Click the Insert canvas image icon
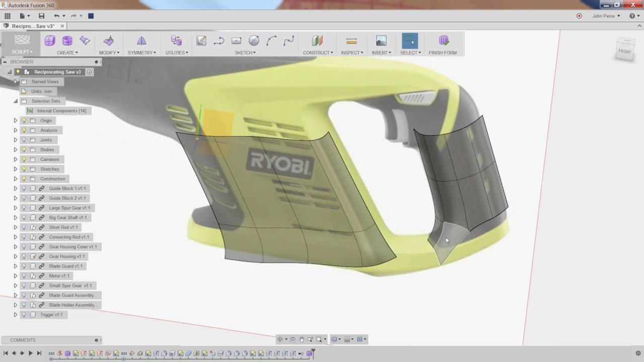This screenshot has height=362, width=644. tap(381, 41)
